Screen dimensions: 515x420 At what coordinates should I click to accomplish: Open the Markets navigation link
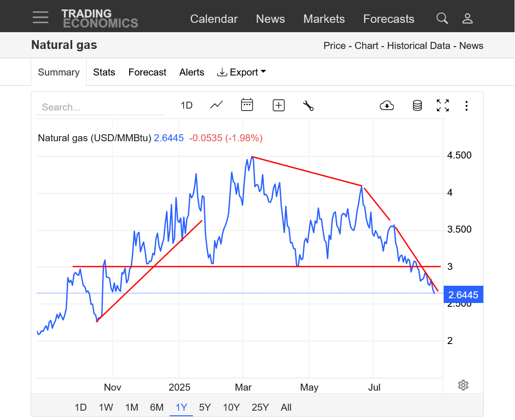(324, 19)
